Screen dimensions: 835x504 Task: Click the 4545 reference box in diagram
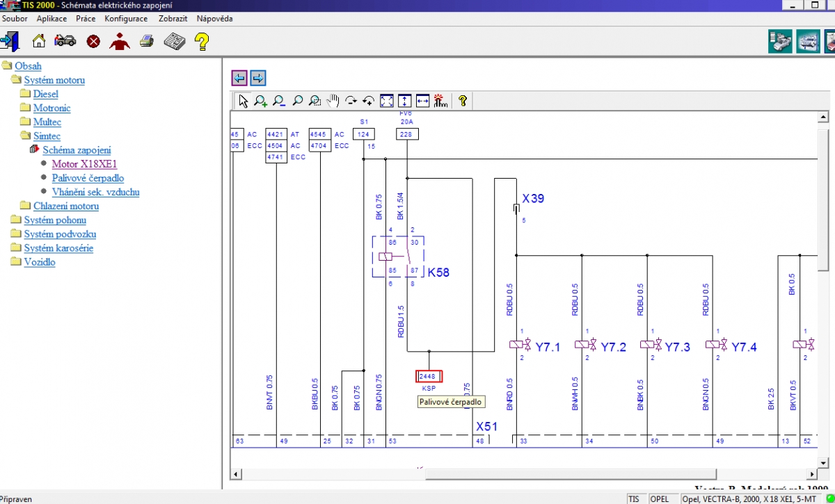[x=319, y=134]
